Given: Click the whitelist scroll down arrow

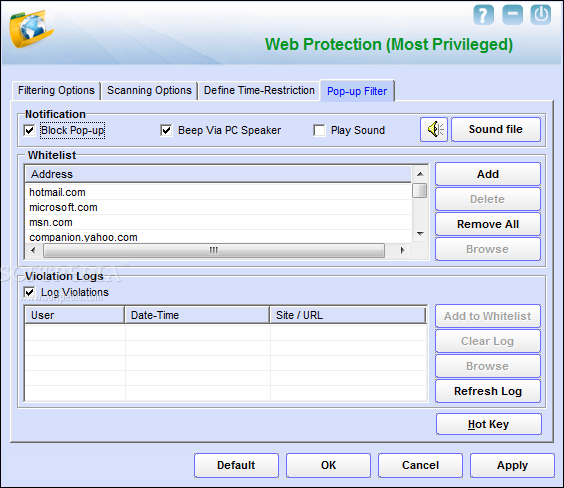Looking at the screenshot, I should click(420, 234).
